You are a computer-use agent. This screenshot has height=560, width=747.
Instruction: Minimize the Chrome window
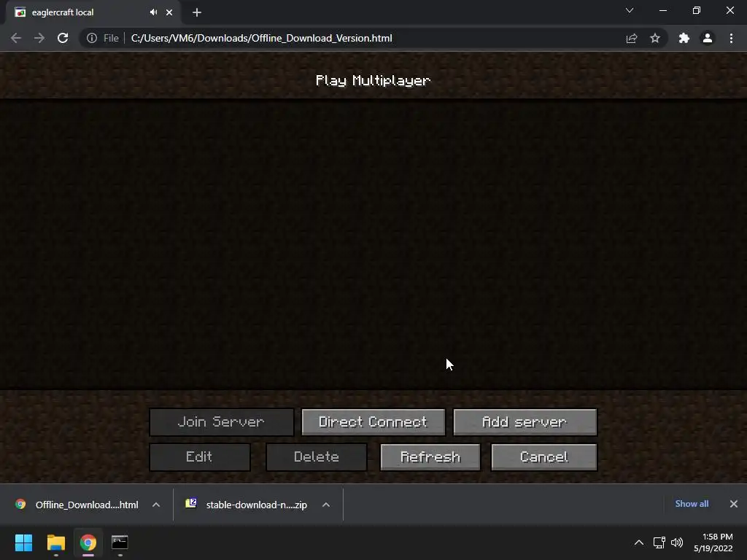[663, 10]
